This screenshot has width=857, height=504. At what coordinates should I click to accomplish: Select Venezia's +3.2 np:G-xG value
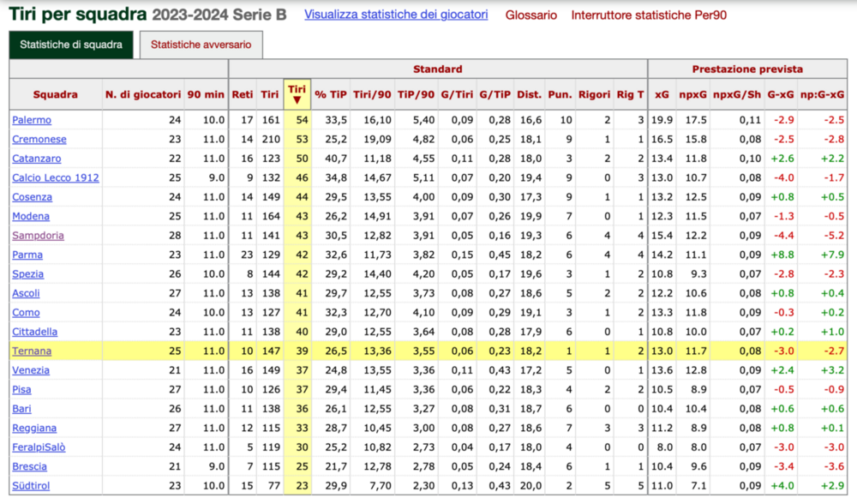point(832,370)
